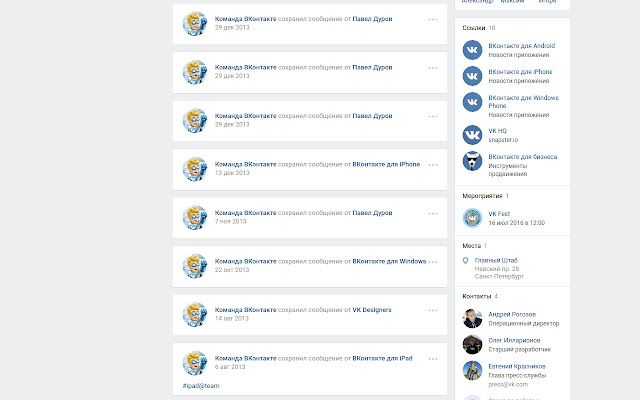Open the more menu on the 22 окт 2013 post
Image resolution: width=640 pixels, height=400 pixels.
[x=433, y=262]
